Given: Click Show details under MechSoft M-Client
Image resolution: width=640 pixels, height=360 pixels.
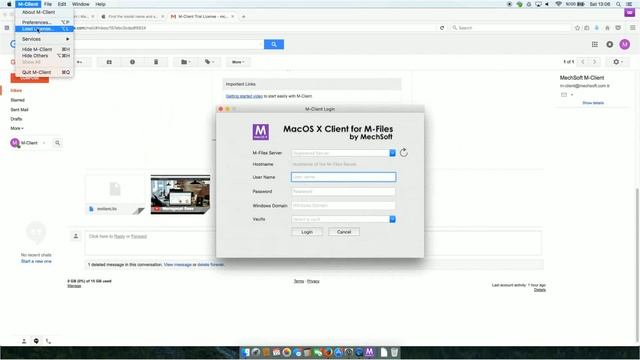Looking at the screenshot, I should point(593,103).
